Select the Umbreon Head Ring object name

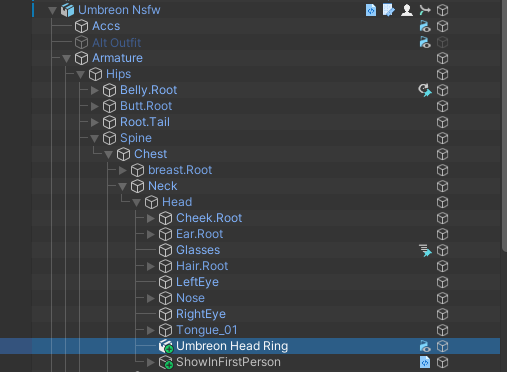pos(232,346)
